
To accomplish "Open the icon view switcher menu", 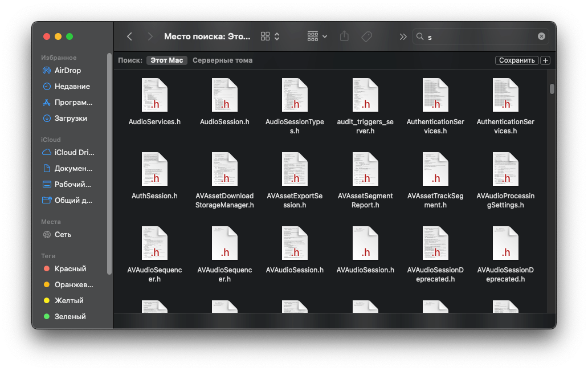I will [x=270, y=36].
